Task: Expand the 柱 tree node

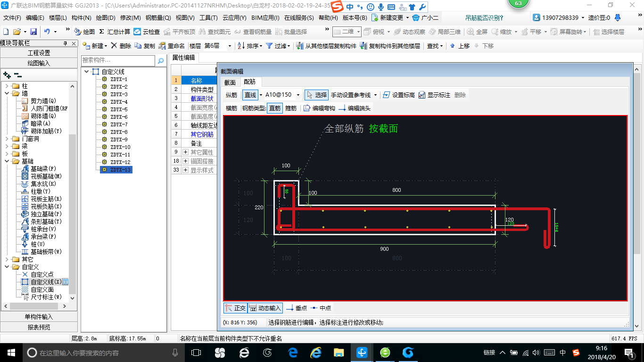Action: (7, 86)
